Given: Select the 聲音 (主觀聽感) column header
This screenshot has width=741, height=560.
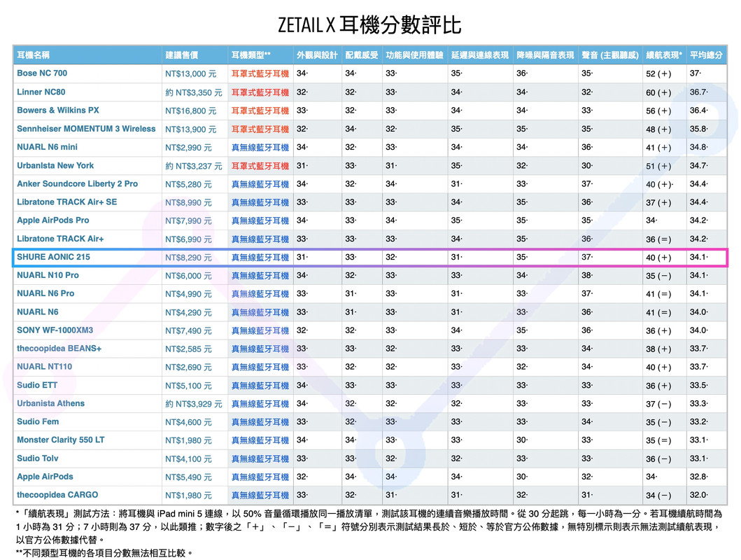Looking at the screenshot, I should [x=610, y=55].
